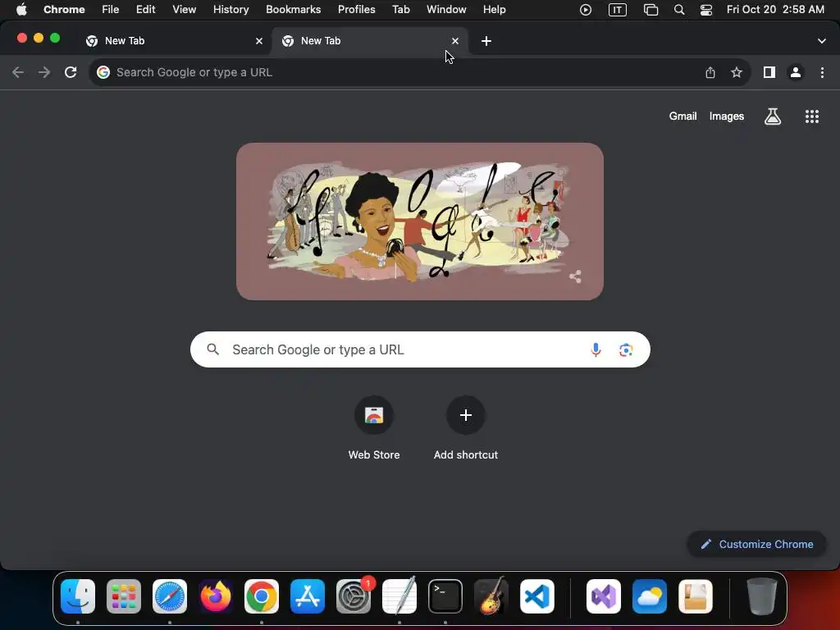
Task: Close the first New Tab
Action: pyautogui.click(x=259, y=41)
